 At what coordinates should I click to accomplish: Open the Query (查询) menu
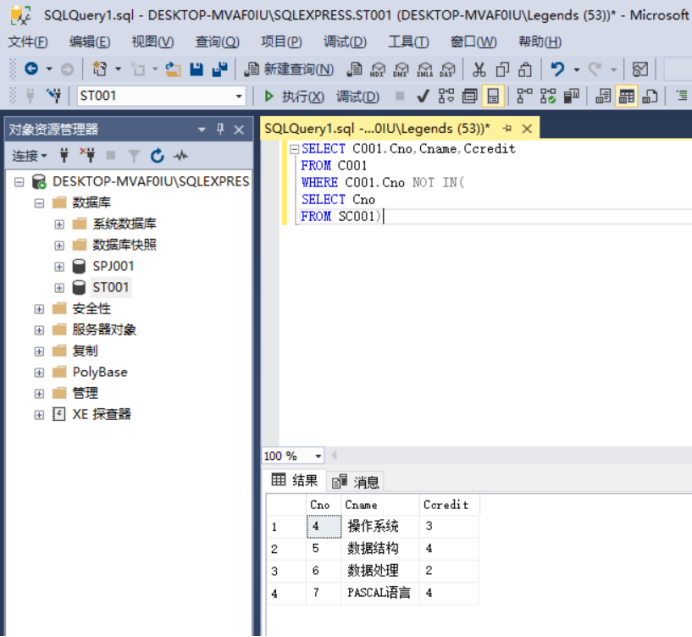(x=217, y=42)
